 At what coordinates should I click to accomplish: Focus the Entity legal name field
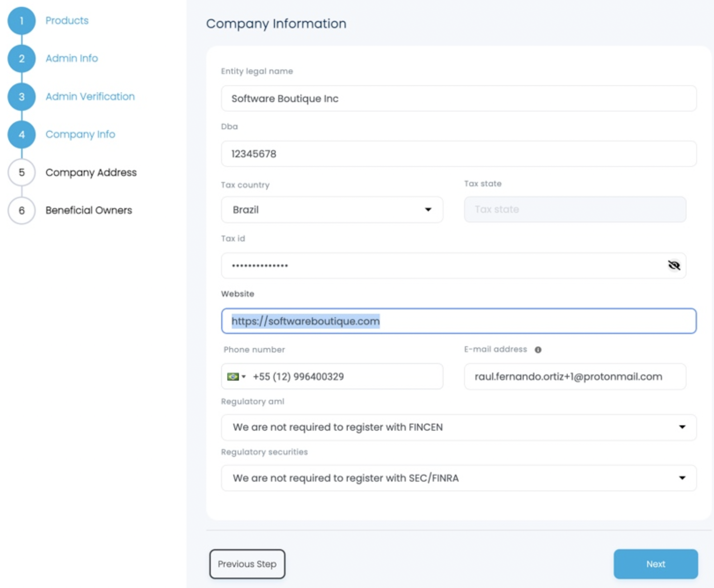pyautogui.click(x=458, y=99)
